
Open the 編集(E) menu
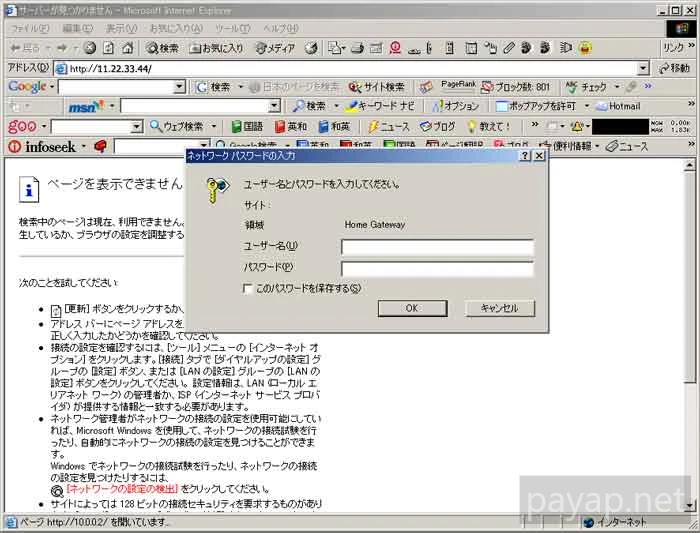pos(77,29)
